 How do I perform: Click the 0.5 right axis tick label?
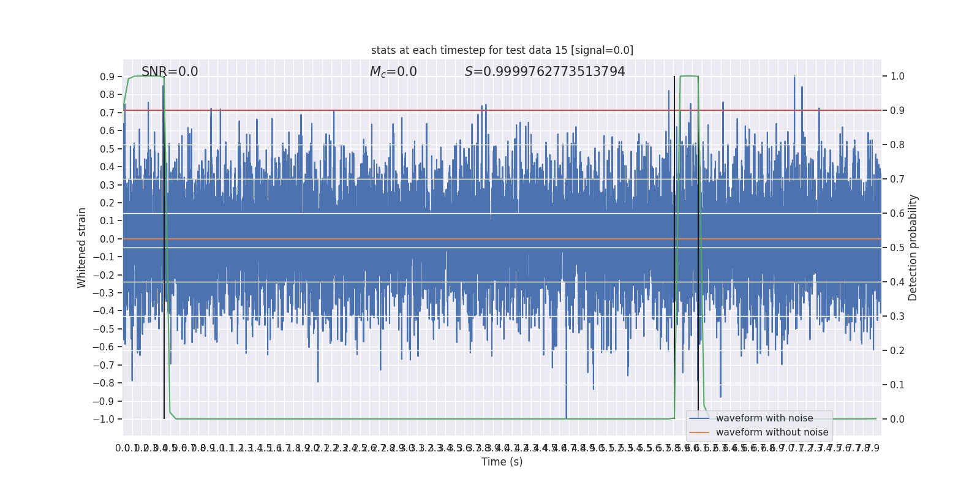[897, 247]
